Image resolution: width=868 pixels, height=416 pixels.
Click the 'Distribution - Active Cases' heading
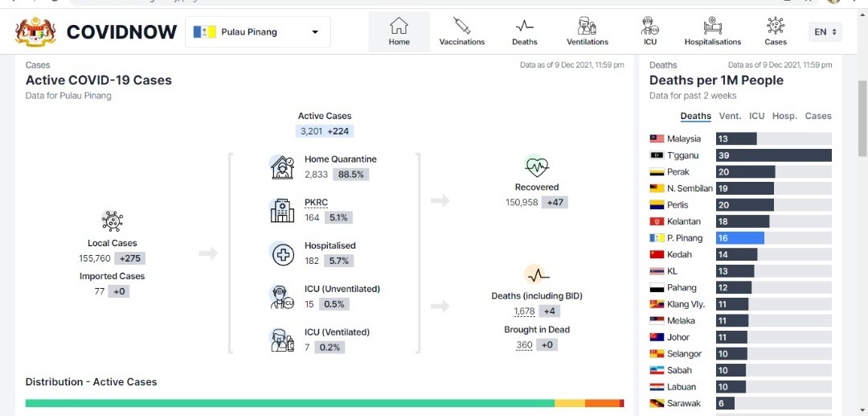tap(92, 381)
